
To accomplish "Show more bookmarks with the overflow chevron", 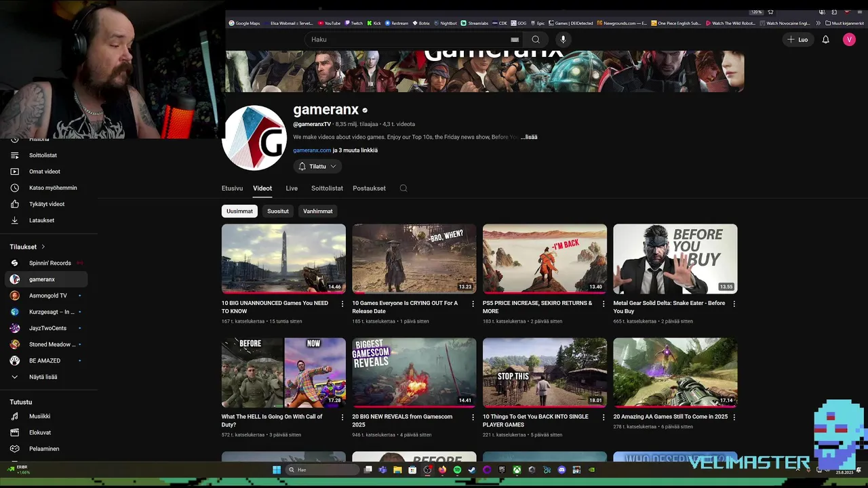I will tap(818, 23).
